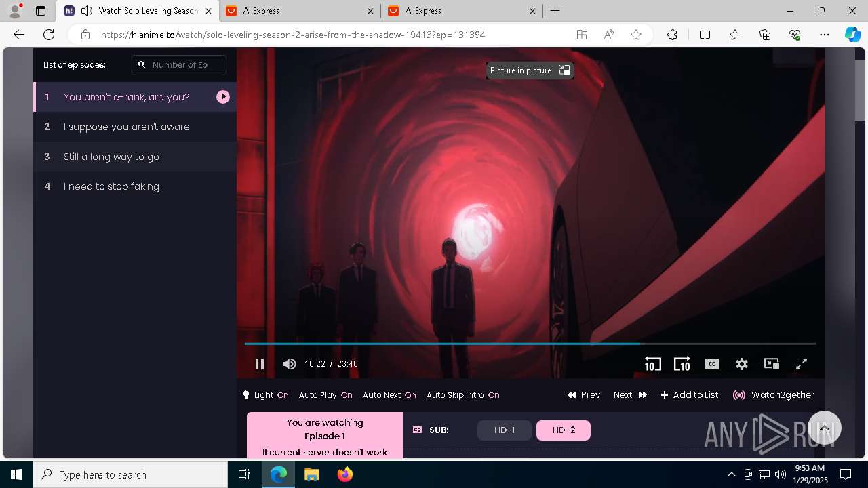Toggle the Light switch
Image resolution: width=868 pixels, height=488 pixels.
(x=266, y=395)
